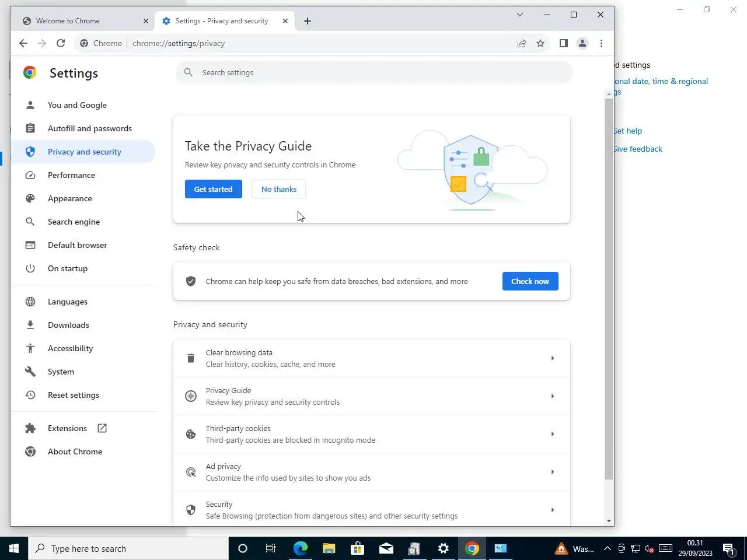
Task: Open Chrome's three-dot menu
Action: pyautogui.click(x=601, y=43)
